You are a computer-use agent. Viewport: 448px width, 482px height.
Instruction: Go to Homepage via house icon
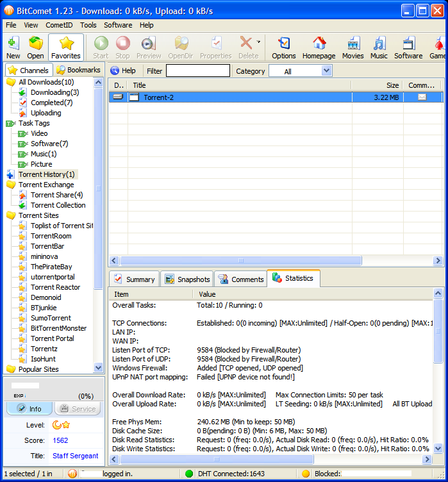[x=319, y=47]
